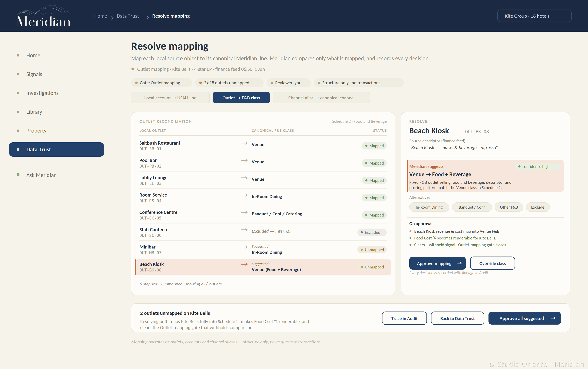Click the STATUS column header
This screenshot has width=588, height=369.
(x=380, y=130)
